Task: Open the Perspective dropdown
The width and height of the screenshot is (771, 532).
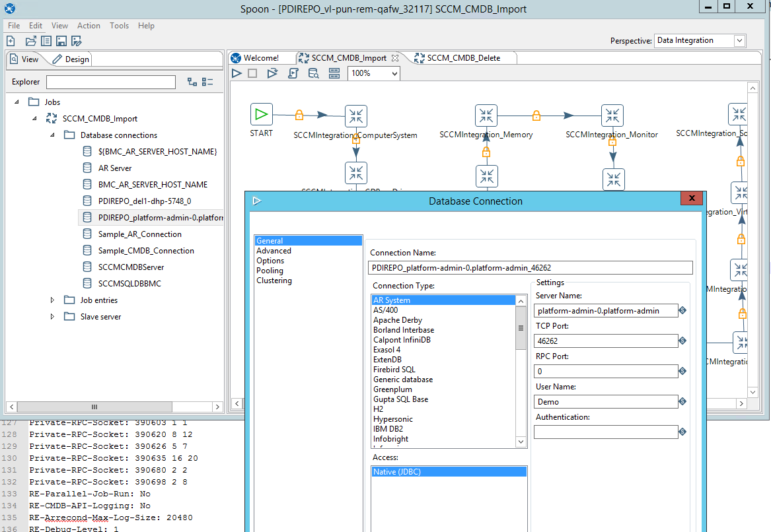Action: tap(739, 41)
